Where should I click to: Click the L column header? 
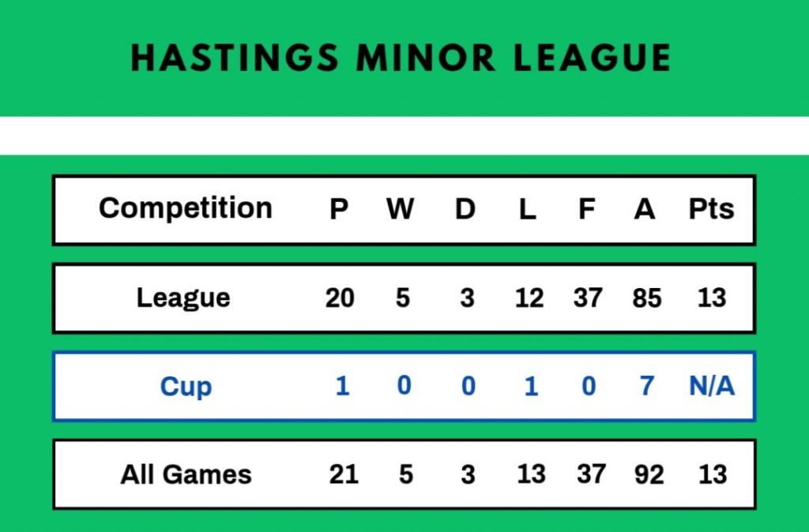tap(528, 209)
